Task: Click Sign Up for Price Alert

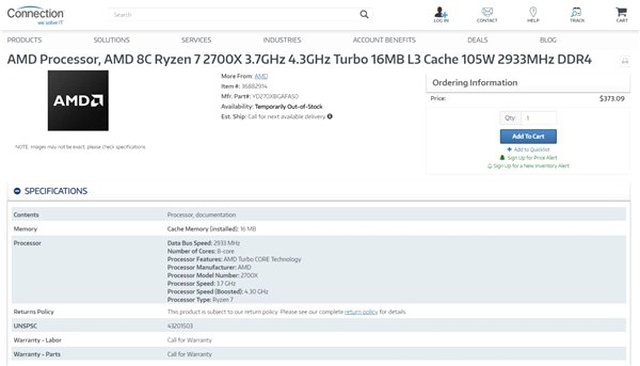Action: coord(528,157)
